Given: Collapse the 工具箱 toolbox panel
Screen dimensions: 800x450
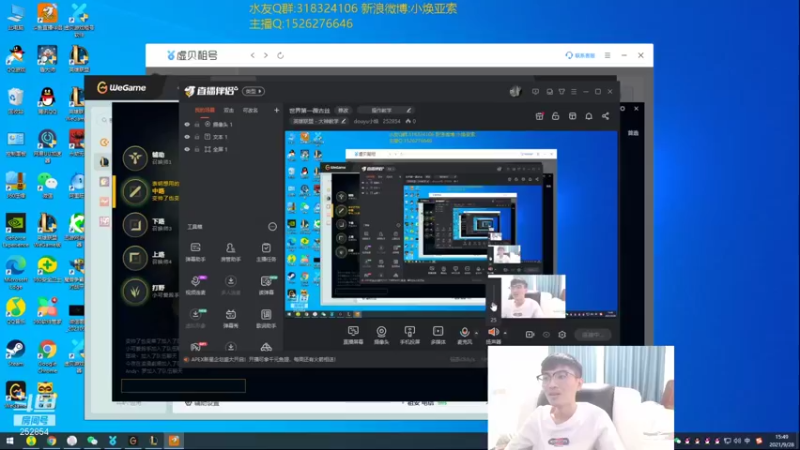Looking at the screenshot, I should (272, 227).
